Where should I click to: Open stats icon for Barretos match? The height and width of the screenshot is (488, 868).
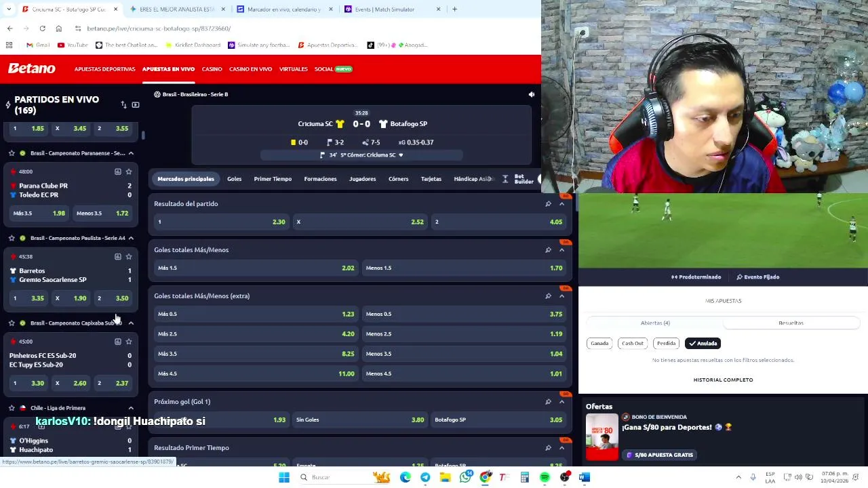117,256
